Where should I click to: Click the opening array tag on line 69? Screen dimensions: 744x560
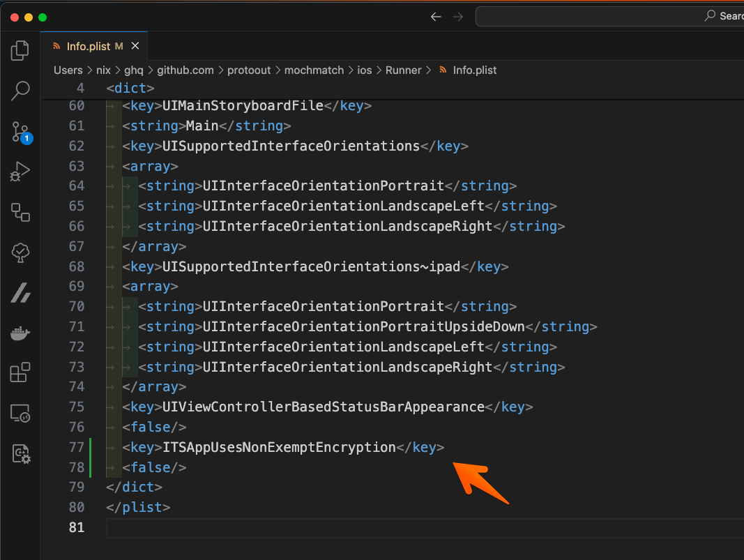point(150,286)
